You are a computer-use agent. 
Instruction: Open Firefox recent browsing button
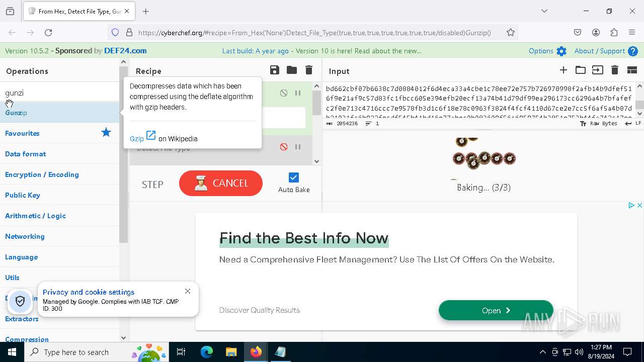[x=10, y=11]
